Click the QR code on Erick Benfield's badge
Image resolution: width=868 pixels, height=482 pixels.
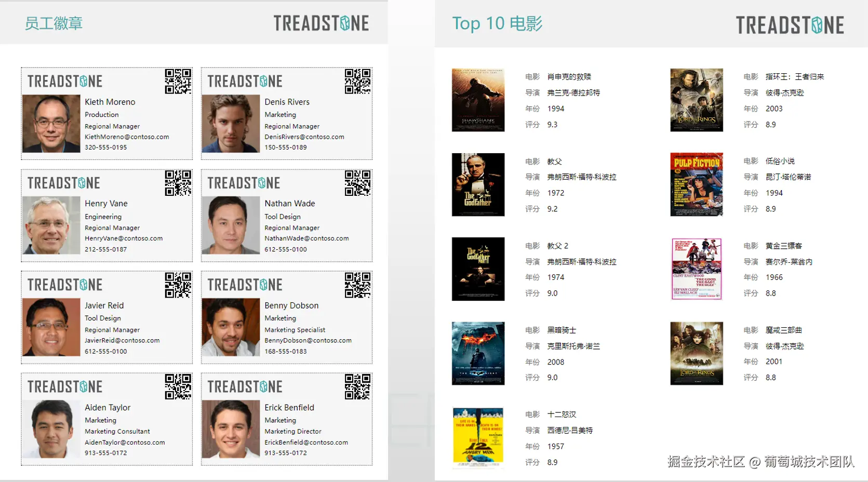[358, 387]
